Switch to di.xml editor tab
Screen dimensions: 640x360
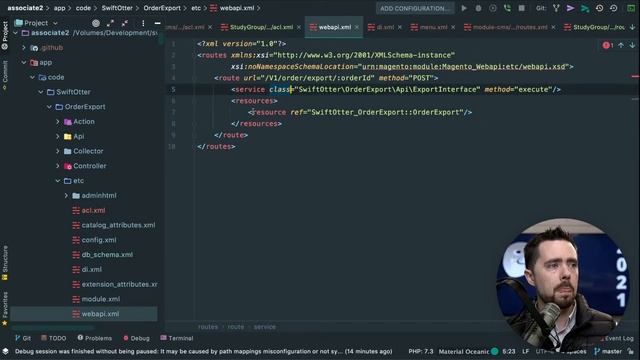click(x=385, y=27)
